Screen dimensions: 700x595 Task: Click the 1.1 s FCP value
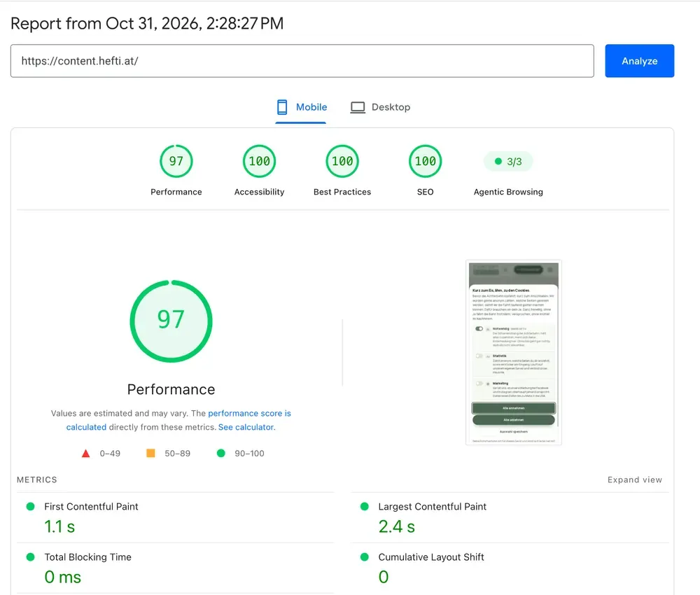(59, 526)
